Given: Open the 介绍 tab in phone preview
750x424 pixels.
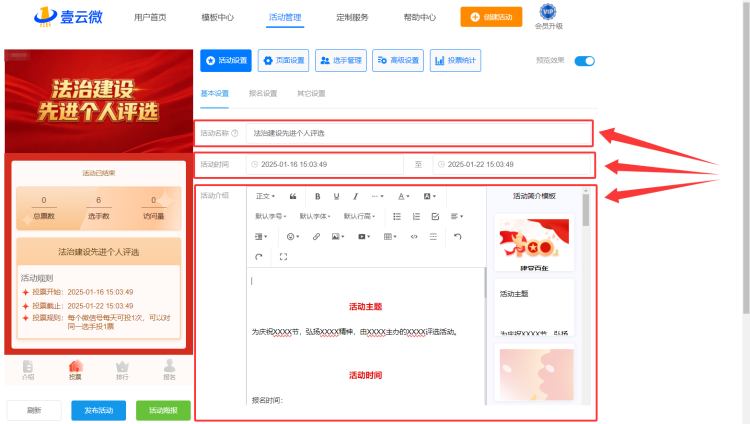Looking at the screenshot, I should click(28, 369).
